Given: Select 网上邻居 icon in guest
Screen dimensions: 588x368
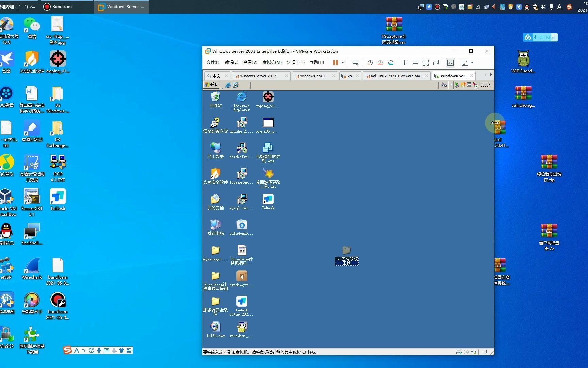Looking at the screenshot, I should [215, 151].
